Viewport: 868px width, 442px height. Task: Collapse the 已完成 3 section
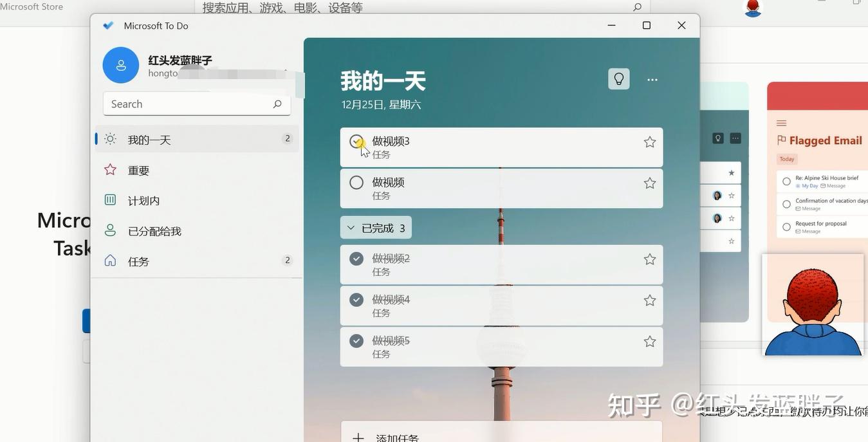click(376, 228)
